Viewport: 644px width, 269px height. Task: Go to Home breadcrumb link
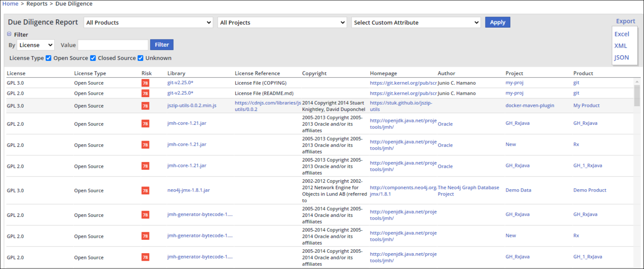(10, 4)
